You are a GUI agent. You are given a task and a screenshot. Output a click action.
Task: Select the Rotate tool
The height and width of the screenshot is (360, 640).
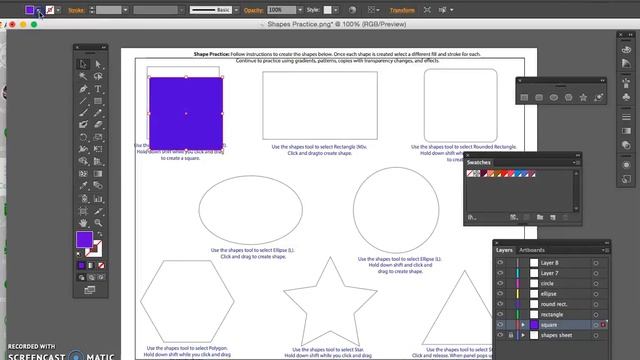(x=83, y=137)
